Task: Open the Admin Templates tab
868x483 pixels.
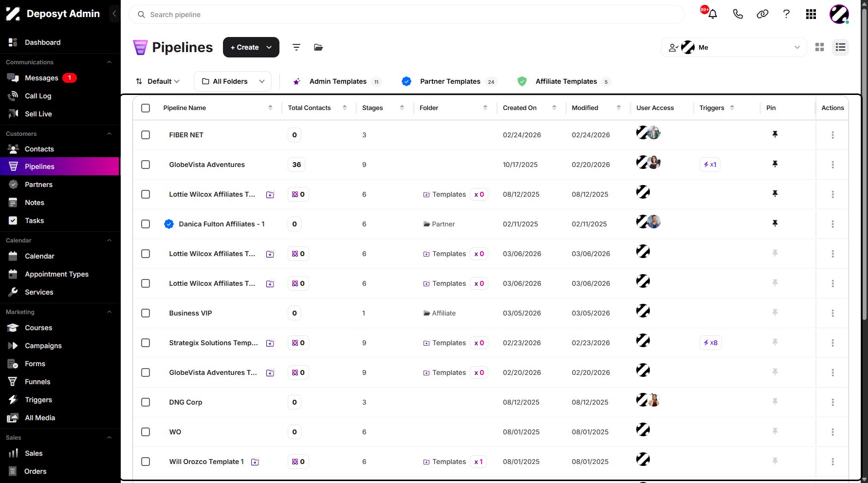Action: [337, 81]
